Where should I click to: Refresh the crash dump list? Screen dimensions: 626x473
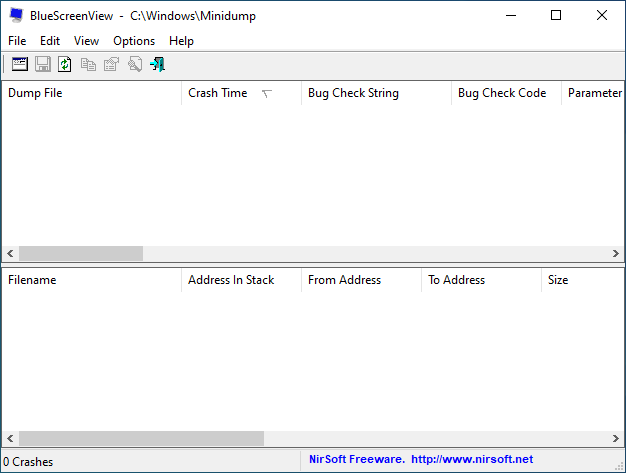(65, 64)
